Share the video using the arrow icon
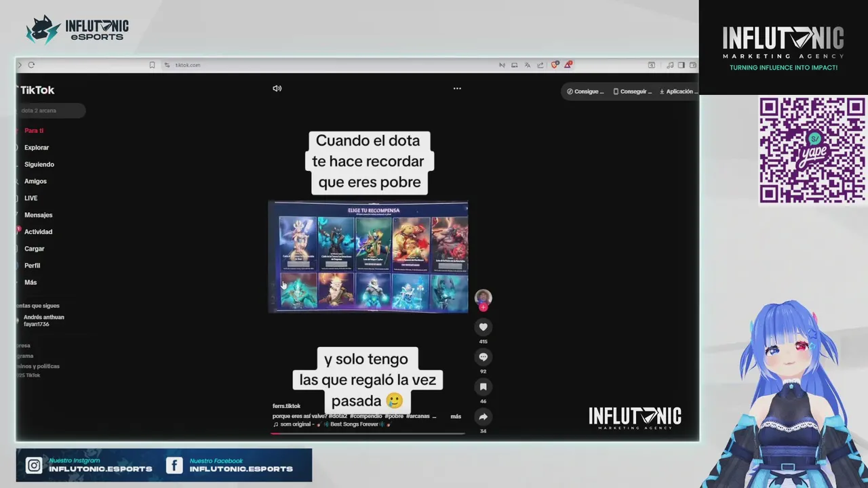Viewport: 868px width, 488px height. pyautogui.click(x=483, y=416)
